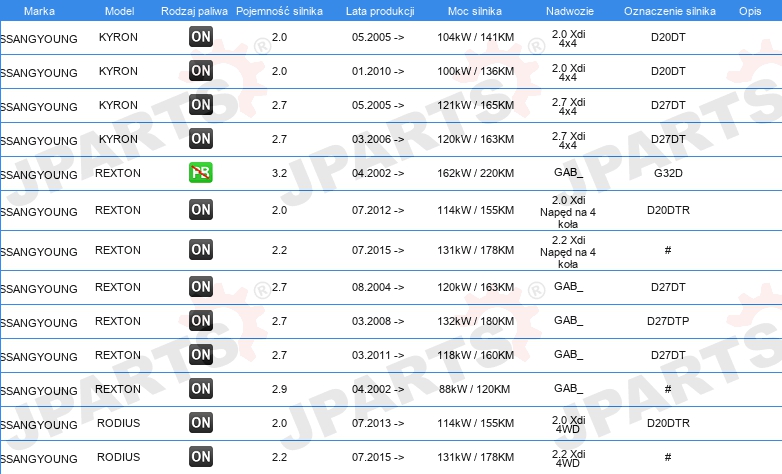Click the production date 03.2011 -> cell
This screenshot has width=782, height=474.
[378, 355]
